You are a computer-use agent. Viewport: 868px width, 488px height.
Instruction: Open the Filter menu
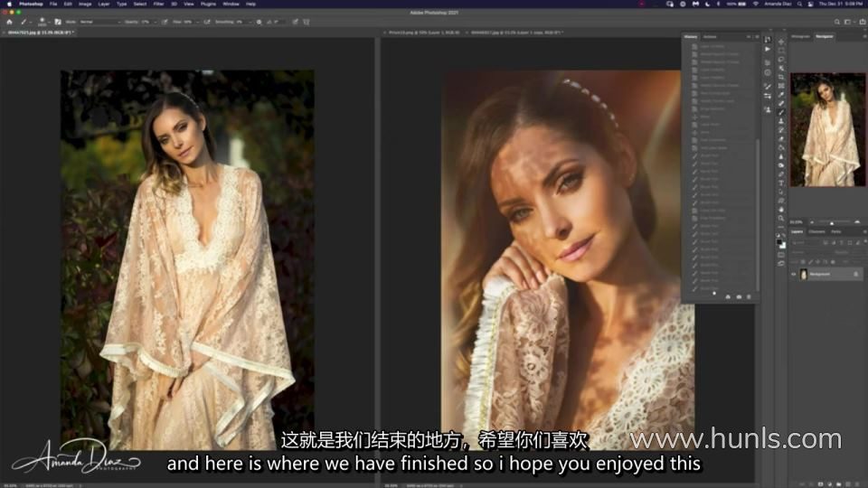pos(158,4)
